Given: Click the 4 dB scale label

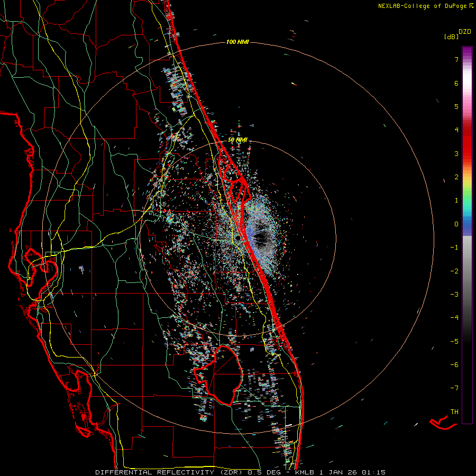Looking at the screenshot, I should click(x=456, y=130).
